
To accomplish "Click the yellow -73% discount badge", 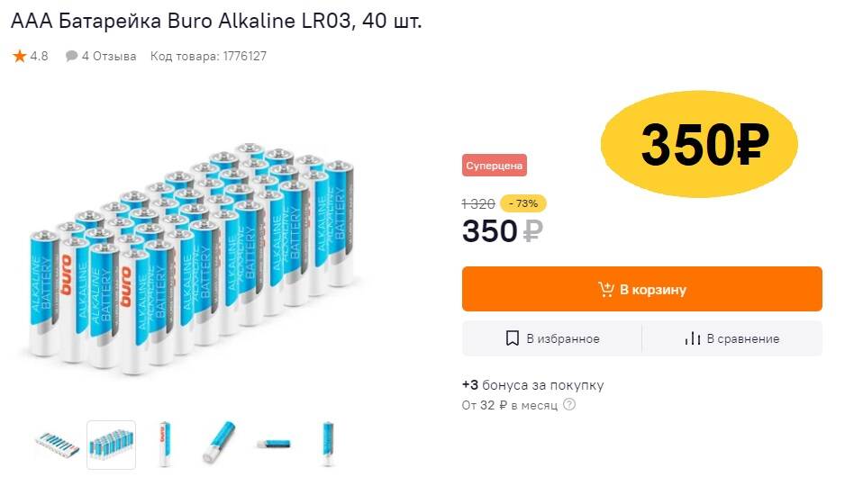I will tap(523, 203).
